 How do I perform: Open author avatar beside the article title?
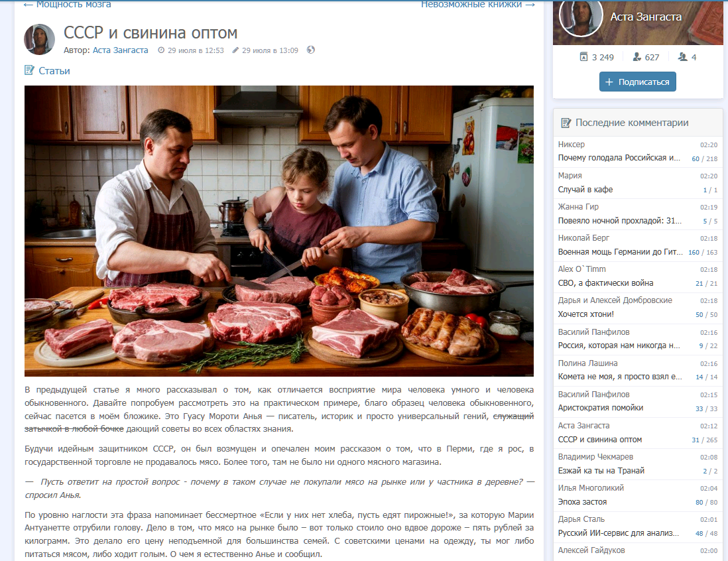click(40, 40)
